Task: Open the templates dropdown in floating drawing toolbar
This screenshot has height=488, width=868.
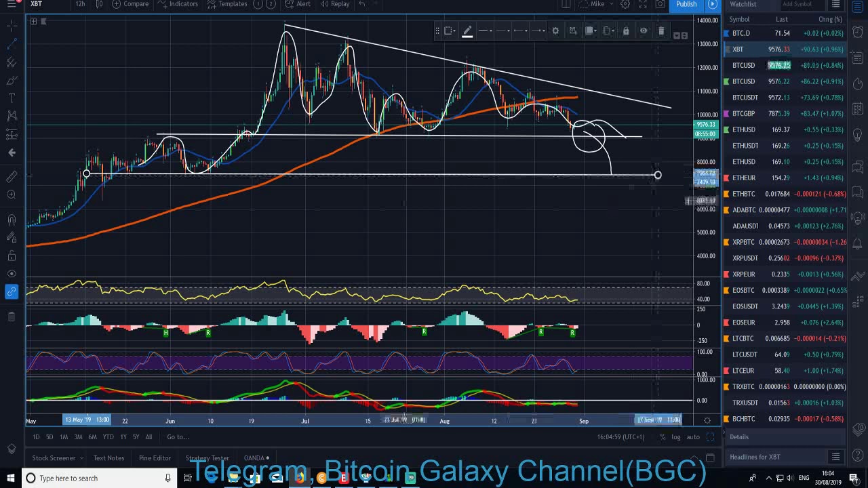Action: [449, 30]
